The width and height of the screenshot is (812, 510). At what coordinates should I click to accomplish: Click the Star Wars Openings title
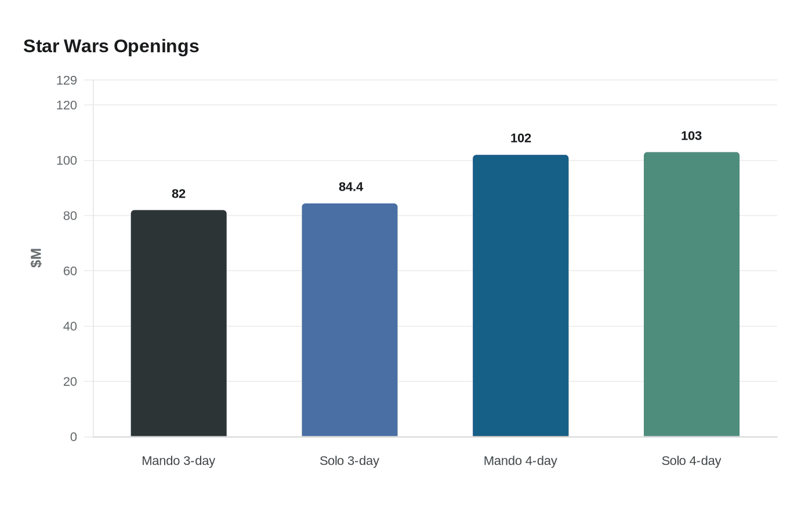[x=111, y=46]
